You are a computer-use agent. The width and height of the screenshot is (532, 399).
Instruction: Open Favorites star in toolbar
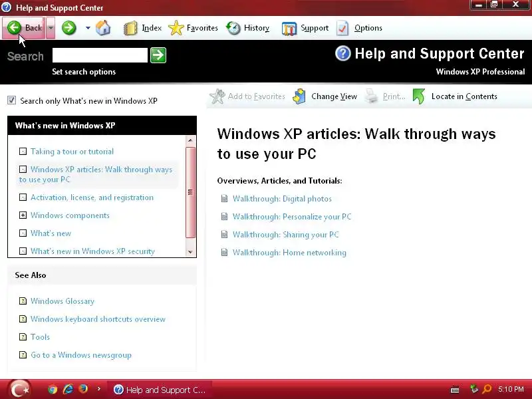[176, 28]
